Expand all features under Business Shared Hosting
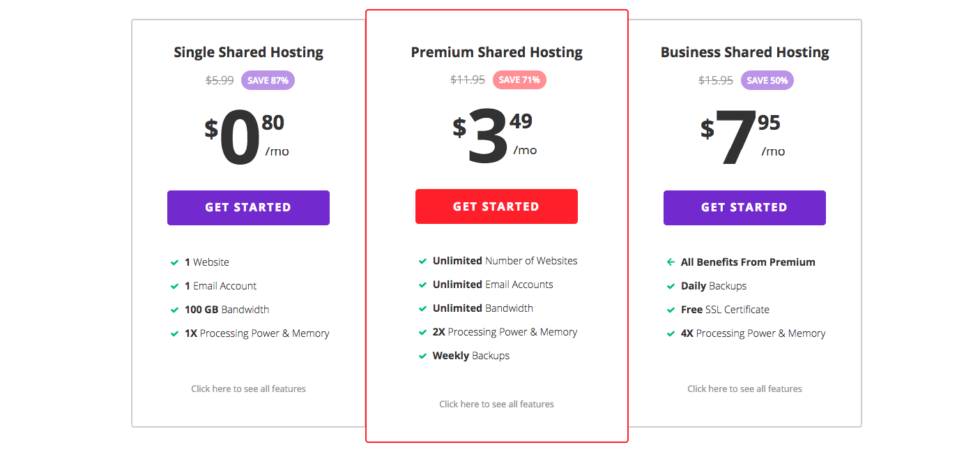The width and height of the screenshot is (980, 452). [x=744, y=389]
